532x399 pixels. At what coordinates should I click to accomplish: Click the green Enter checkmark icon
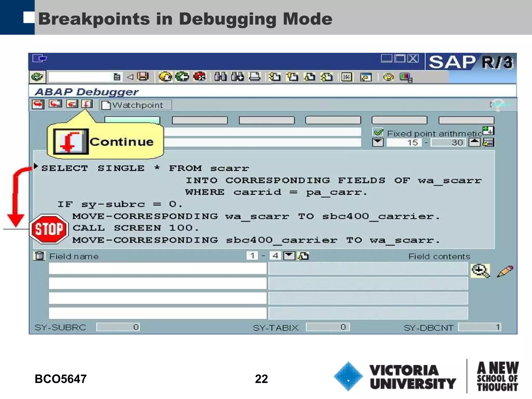(37, 77)
